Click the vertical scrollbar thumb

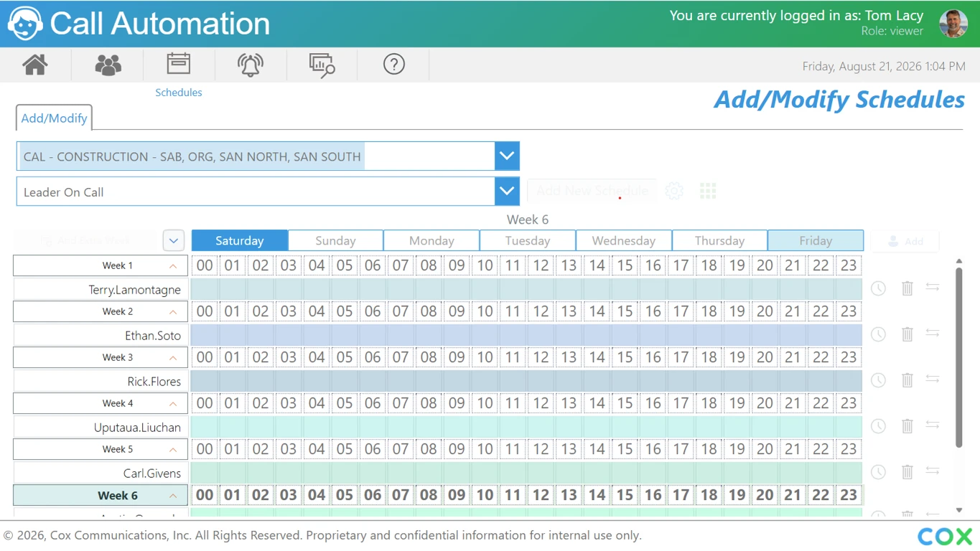[x=958, y=357]
